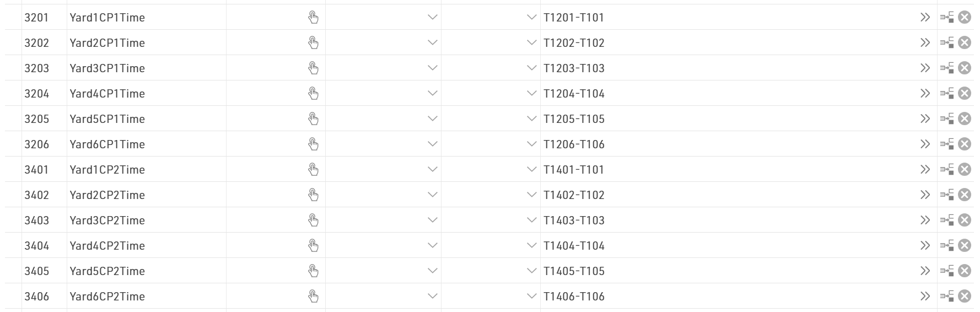Click the hand icon in the Yard3CP2Time row

pyautogui.click(x=313, y=220)
